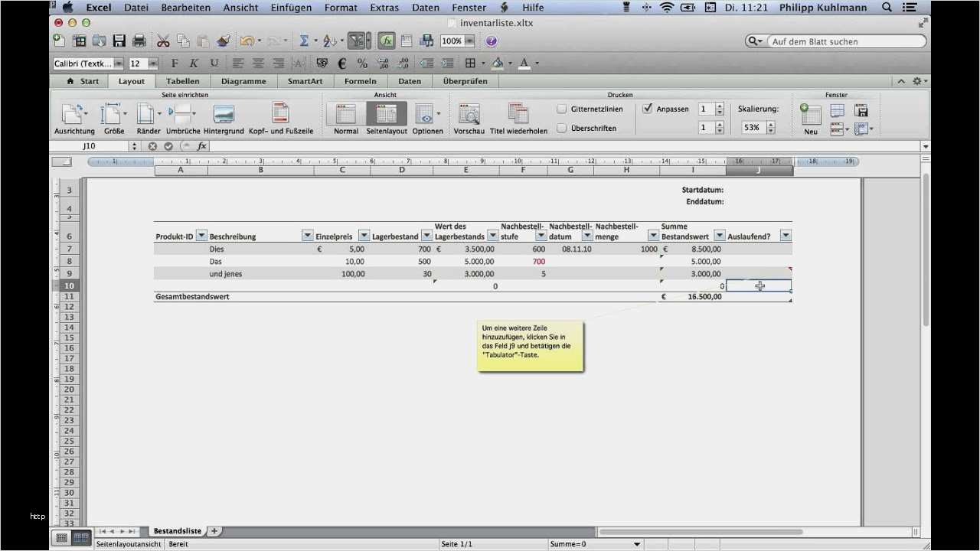
Task: Click the Wi-Fi icon in menu bar
Action: click(667, 8)
